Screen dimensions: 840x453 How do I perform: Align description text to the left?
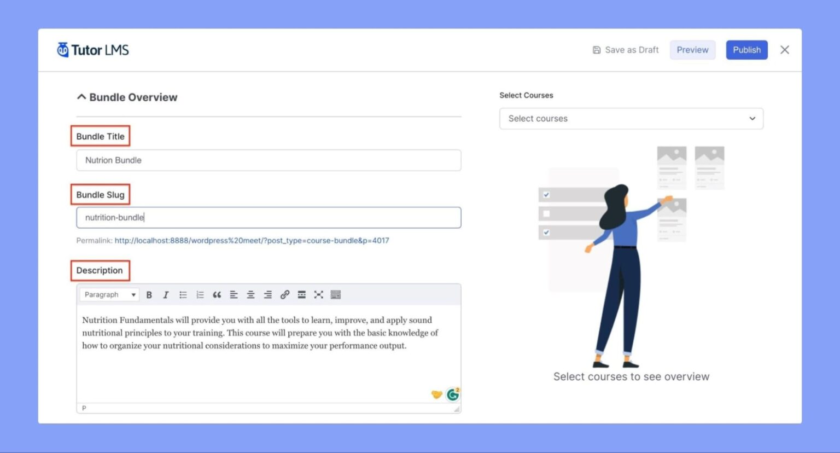coord(234,295)
